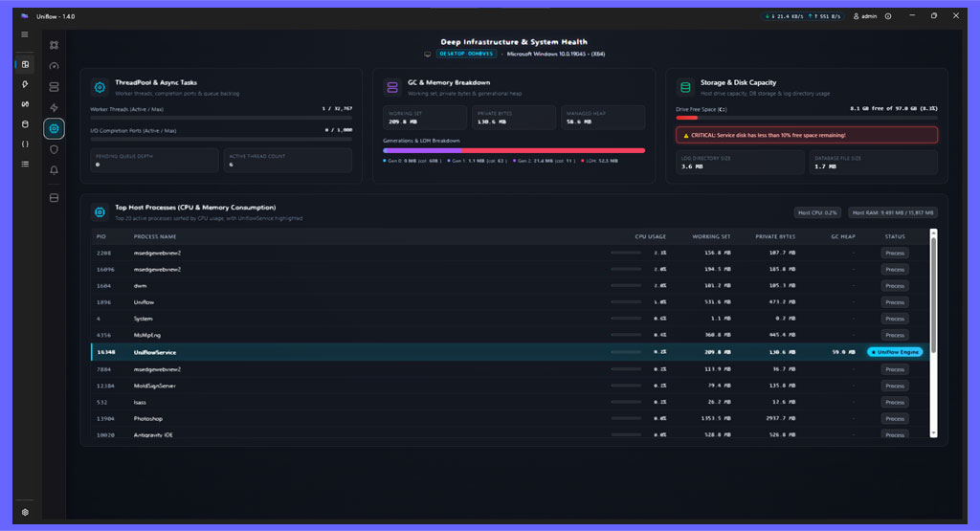Click the Drive Free Space progress bar
Screen dimensions: 980x531
pos(806,118)
